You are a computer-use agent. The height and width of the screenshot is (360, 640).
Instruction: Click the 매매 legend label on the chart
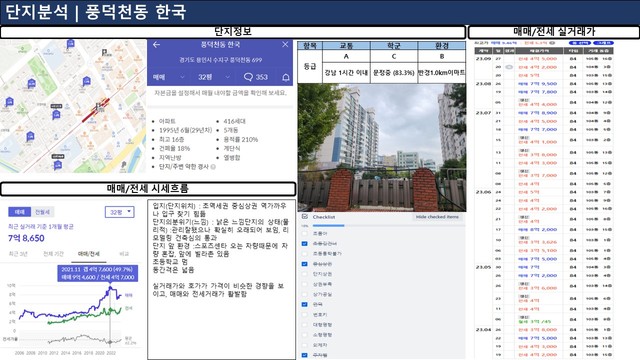click(129, 295)
